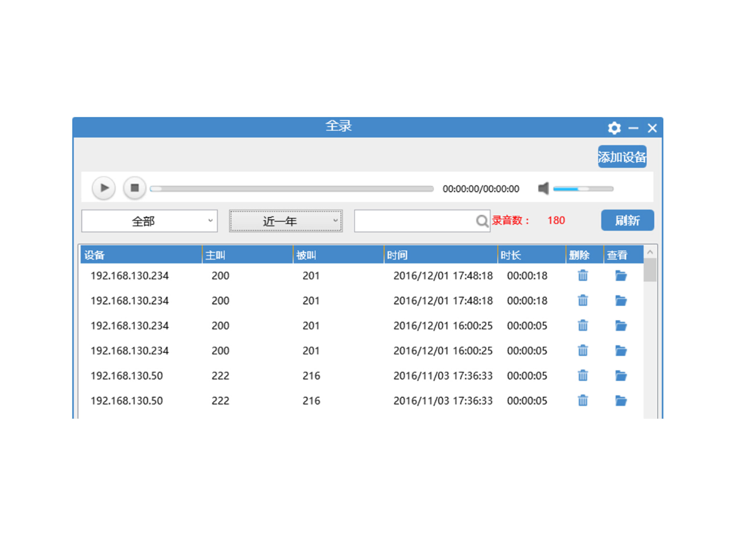Expand the 近一年 time range dropdown
The width and height of the screenshot is (730, 560).
(x=286, y=221)
